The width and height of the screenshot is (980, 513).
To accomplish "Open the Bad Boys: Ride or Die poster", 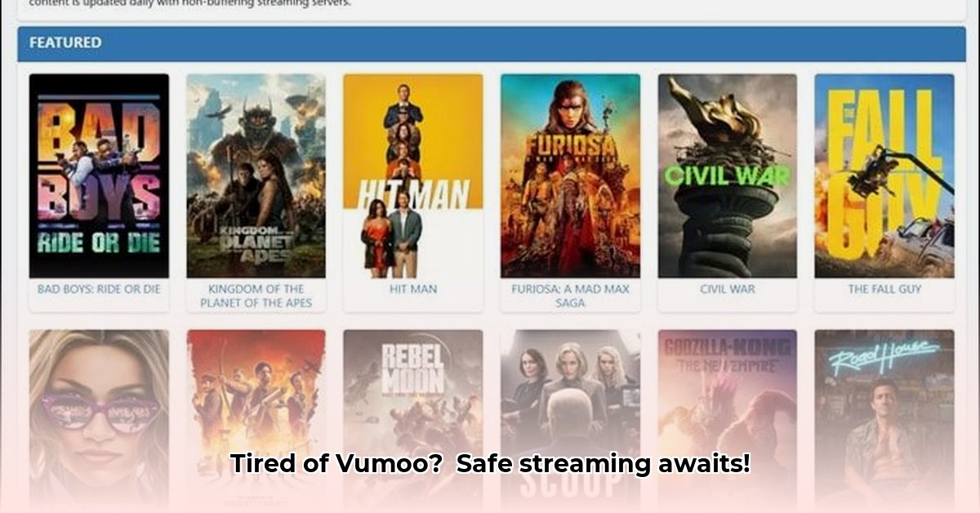I will [99, 176].
